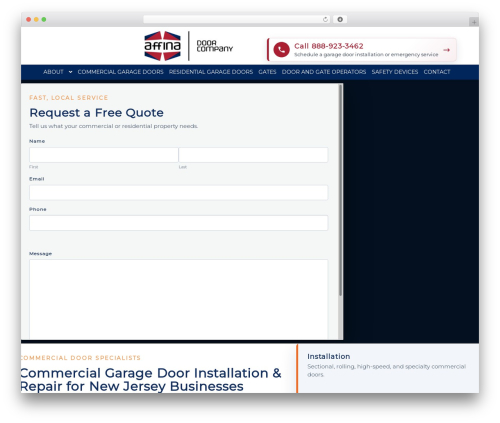Click the Affina Door Company logo

tap(189, 46)
